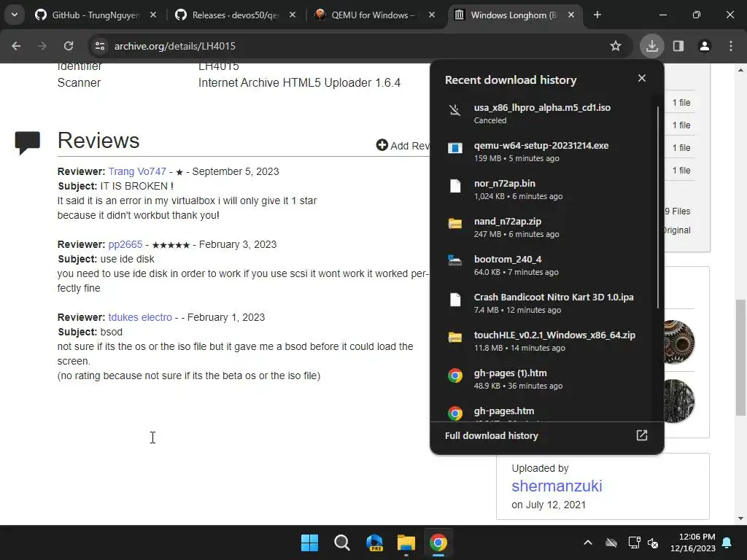
Task: Open the Windows Start menu
Action: 309,542
